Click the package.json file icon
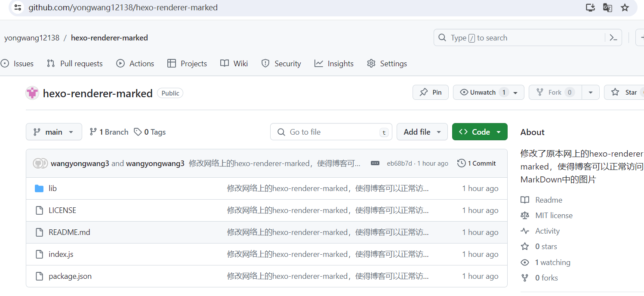 coord(40,276)
